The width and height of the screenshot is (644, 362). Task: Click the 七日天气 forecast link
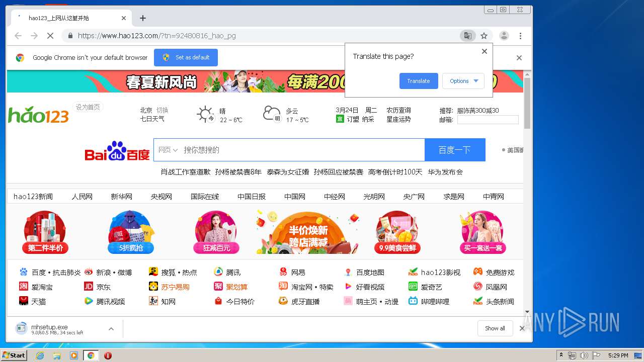point(152,119)
